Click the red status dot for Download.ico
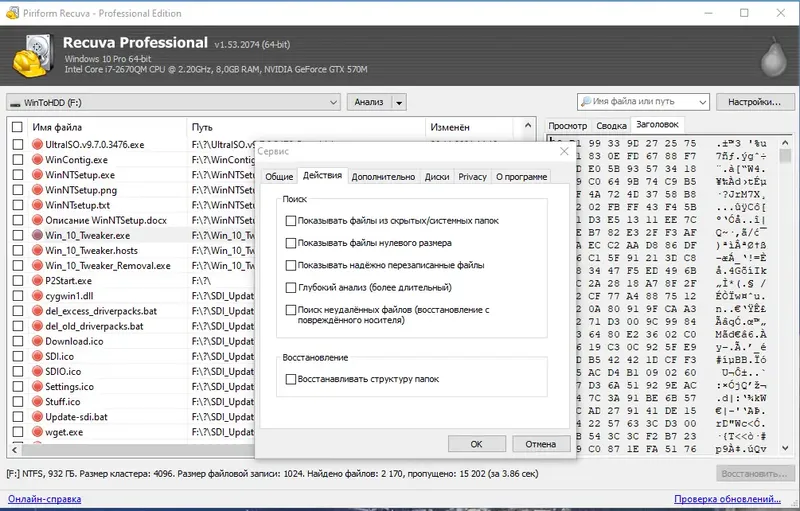 (37, 341)
